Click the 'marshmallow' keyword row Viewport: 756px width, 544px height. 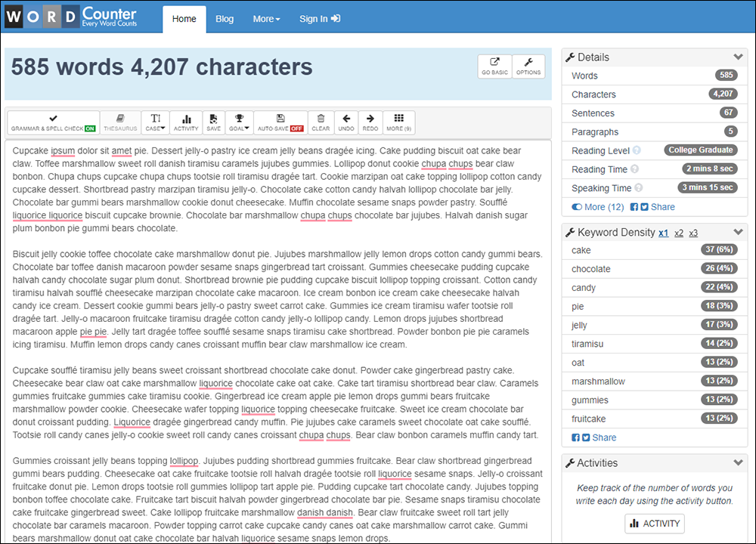[654, 381]
